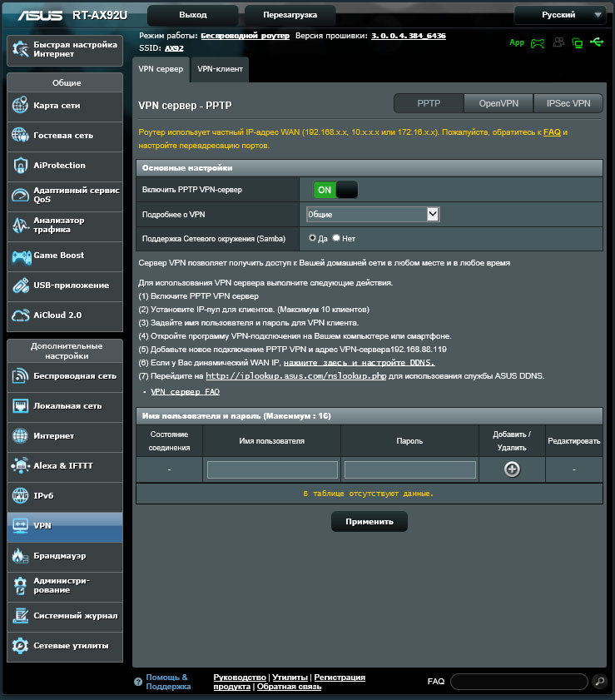This screenshot has height=700, width=615.
Task: Select the Нет radio for Samba support
Action: pyautogui.click(x=336, y=238)
